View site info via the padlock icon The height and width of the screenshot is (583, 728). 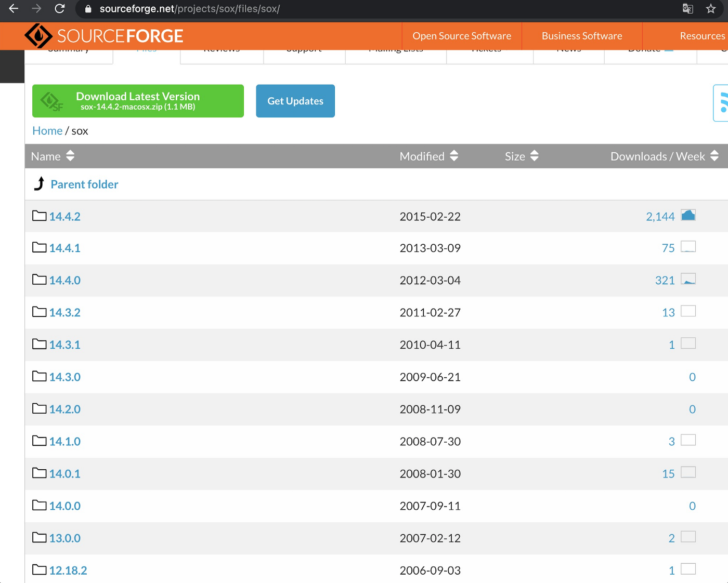pos(88,9)
